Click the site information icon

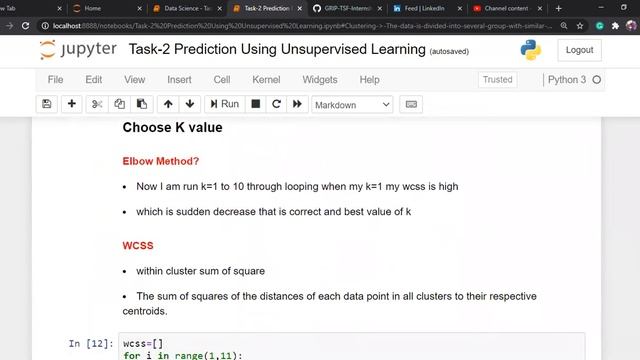[x=45, y=26]
